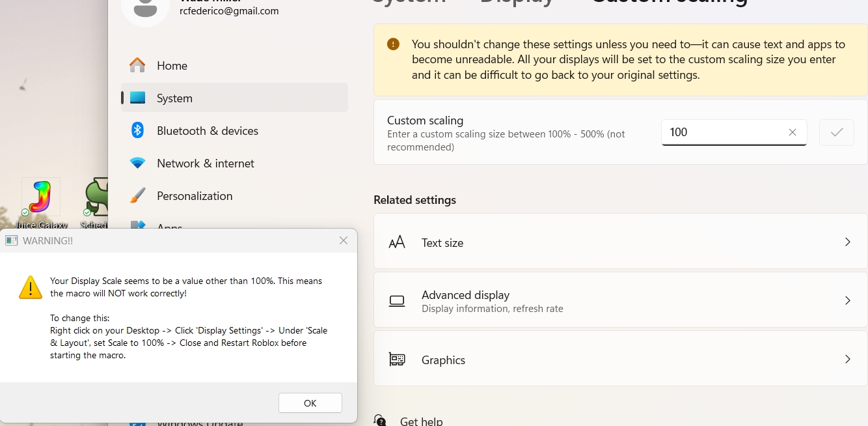Expand Advanced display via its chevron
The height and width of the screenshot is (426, 868).
(x=847, y=300)
